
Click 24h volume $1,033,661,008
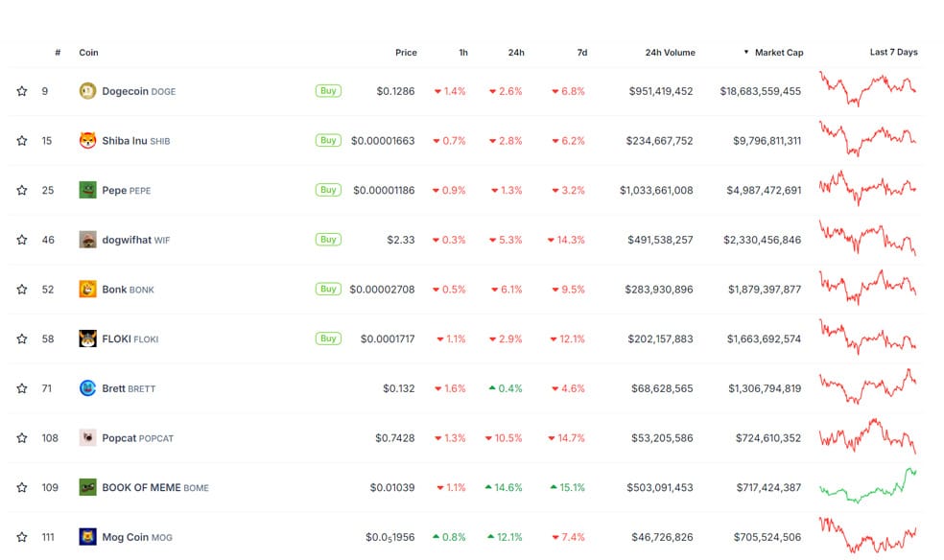656,191
